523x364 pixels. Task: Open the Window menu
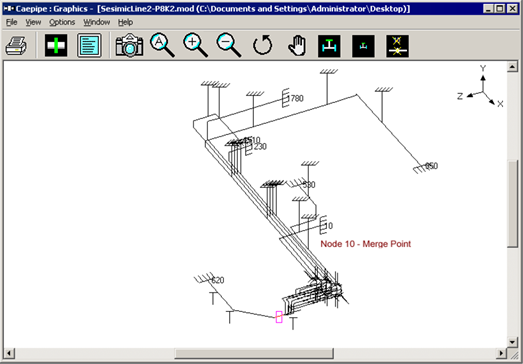coord(97,22)
